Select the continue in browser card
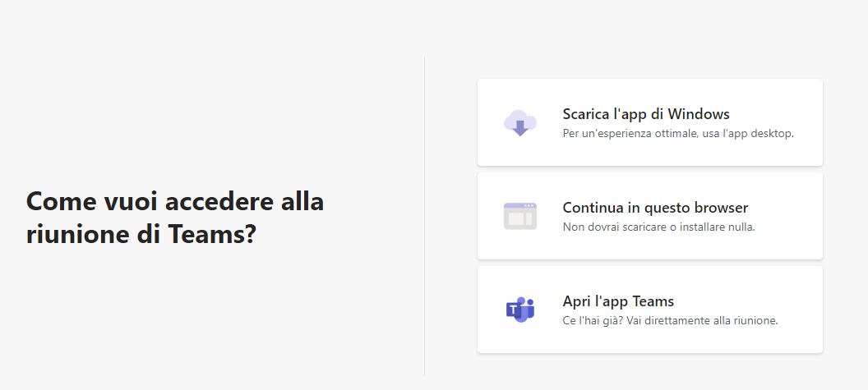 coord(650,216)
